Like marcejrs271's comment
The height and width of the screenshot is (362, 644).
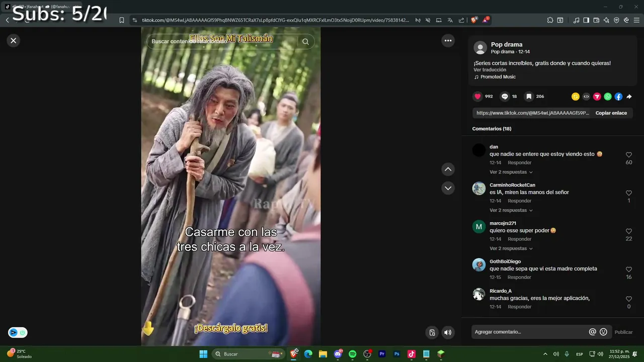628,231
